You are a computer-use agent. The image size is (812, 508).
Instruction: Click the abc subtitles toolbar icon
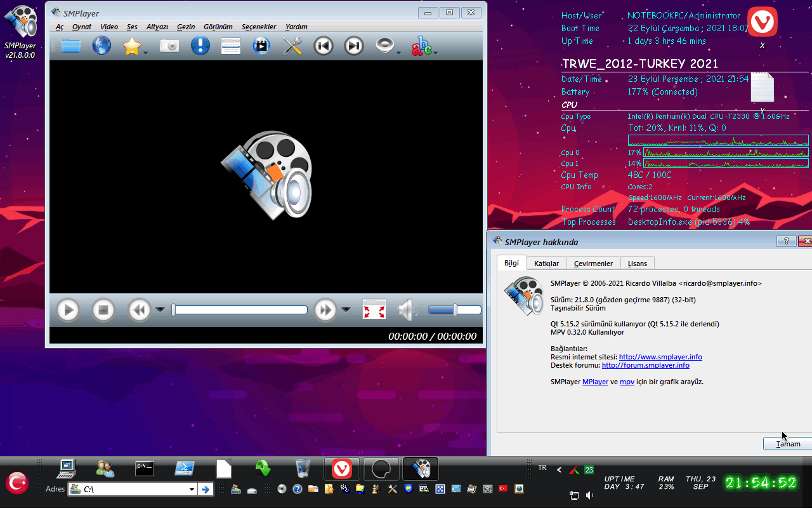pyautogui.click(x=421, y=46)
